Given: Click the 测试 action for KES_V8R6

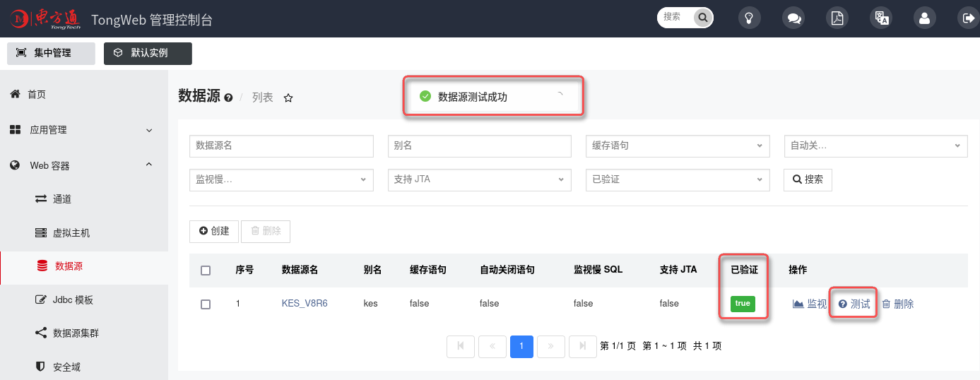Looking at the screenshot, I should coord(854,304).
